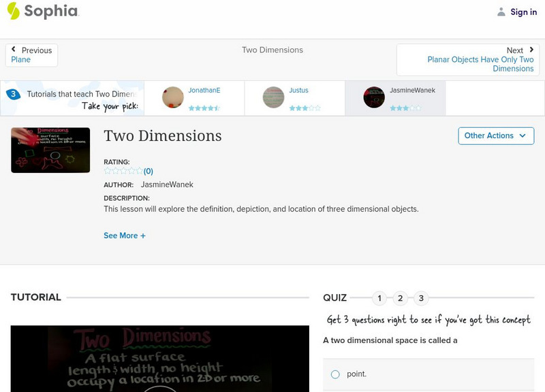Select quiz step 1 circle indicator
The width and height of the screenshot is (545, 392).
click(x=379, y=297)
